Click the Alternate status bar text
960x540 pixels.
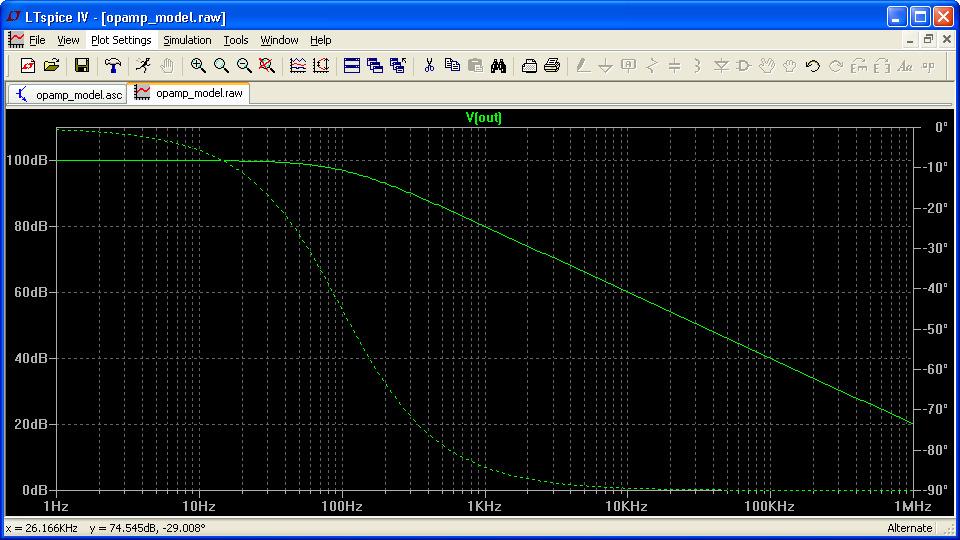(910, 528)
